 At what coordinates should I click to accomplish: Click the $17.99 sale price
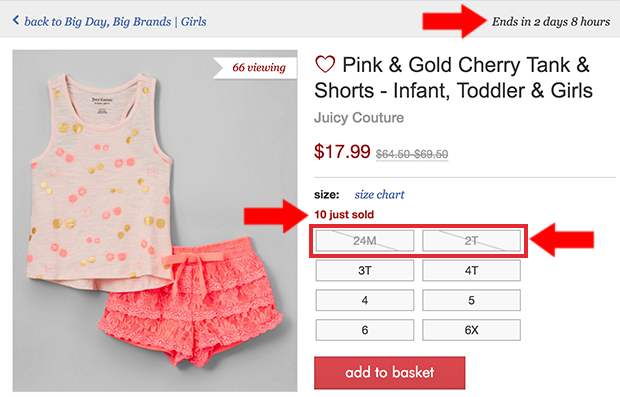click(342, 151)
